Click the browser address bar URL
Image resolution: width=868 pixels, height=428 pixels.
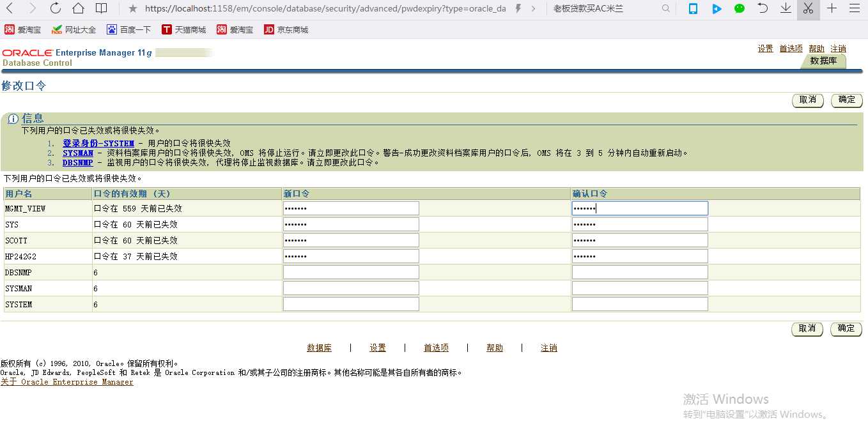point(325,9)
